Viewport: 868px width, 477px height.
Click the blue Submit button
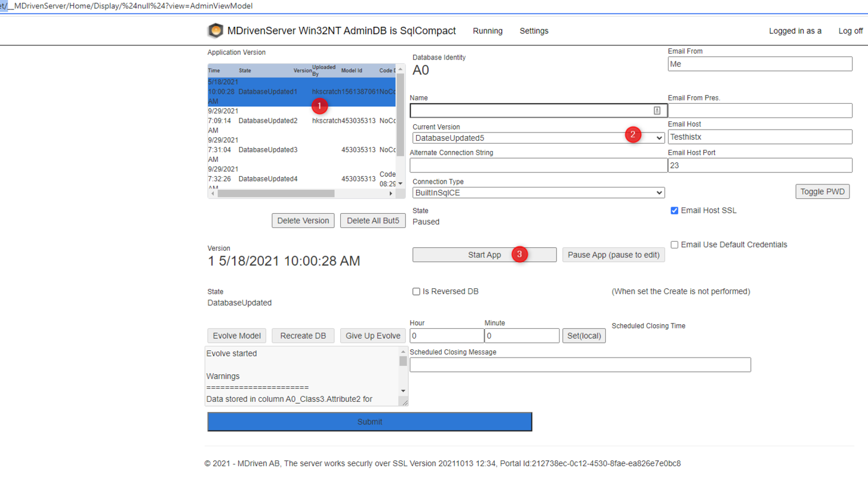pyautogui.click(x=370, y=421)
